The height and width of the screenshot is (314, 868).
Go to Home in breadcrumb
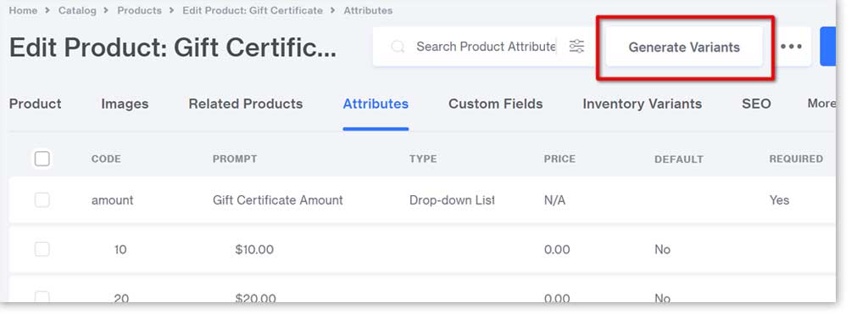(x=23, y=10)
